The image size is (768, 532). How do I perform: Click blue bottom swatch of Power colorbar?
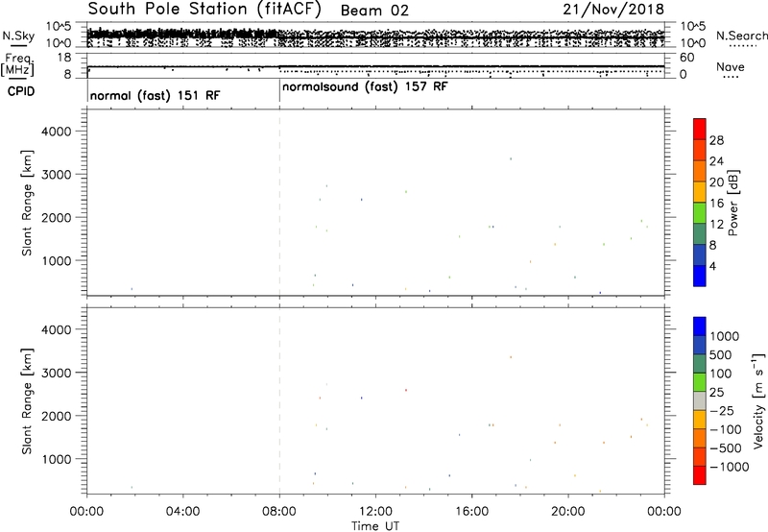[x=700, y=276]
